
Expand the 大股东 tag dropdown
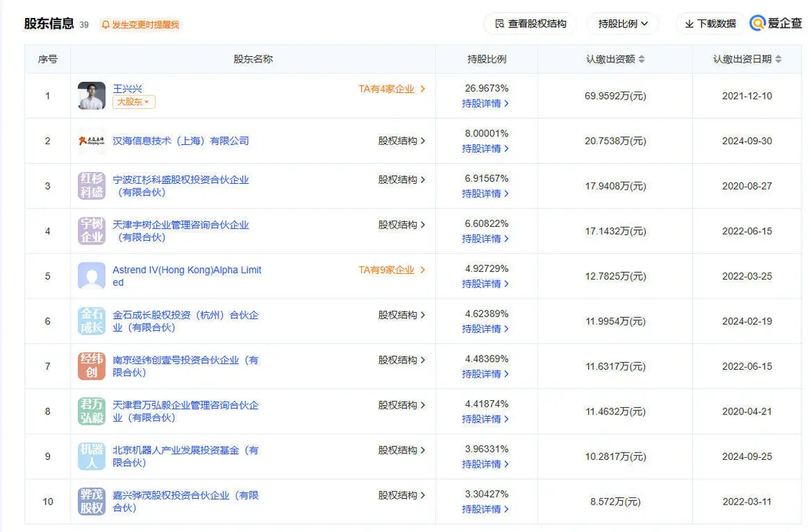(x=133, y=102)
